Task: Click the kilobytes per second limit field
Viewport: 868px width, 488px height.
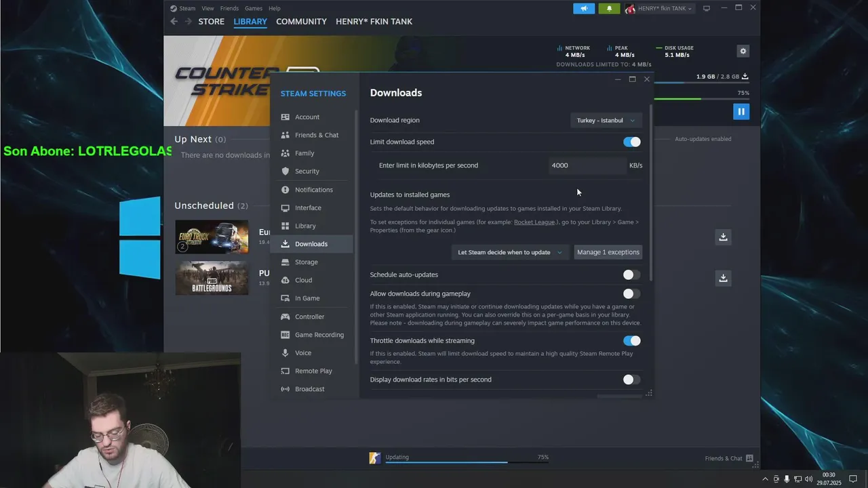Action: 587,165
